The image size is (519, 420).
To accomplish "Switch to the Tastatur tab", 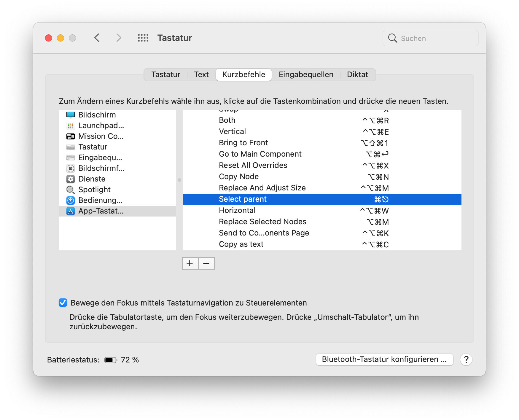I will pos(166,74).
